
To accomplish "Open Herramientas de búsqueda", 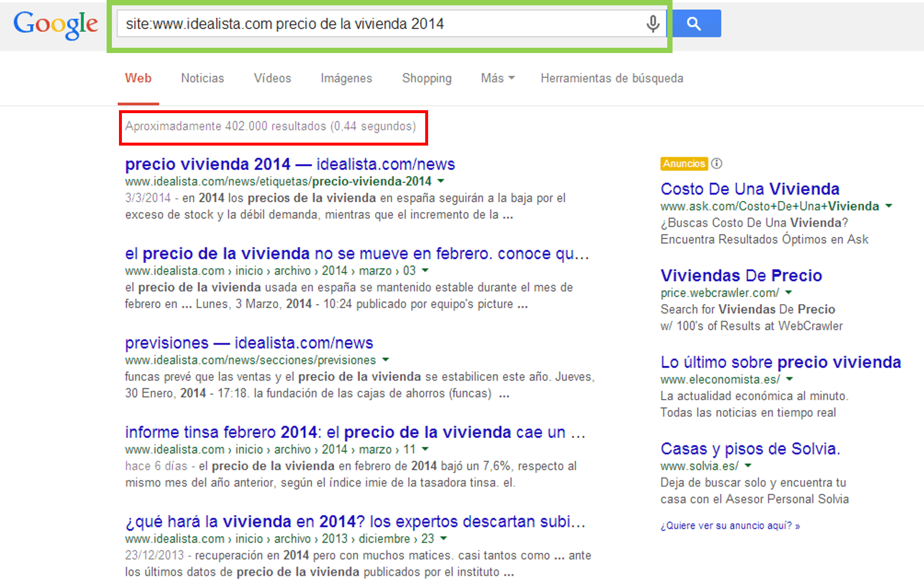I will pyautogui.click(x=612, y=78).
